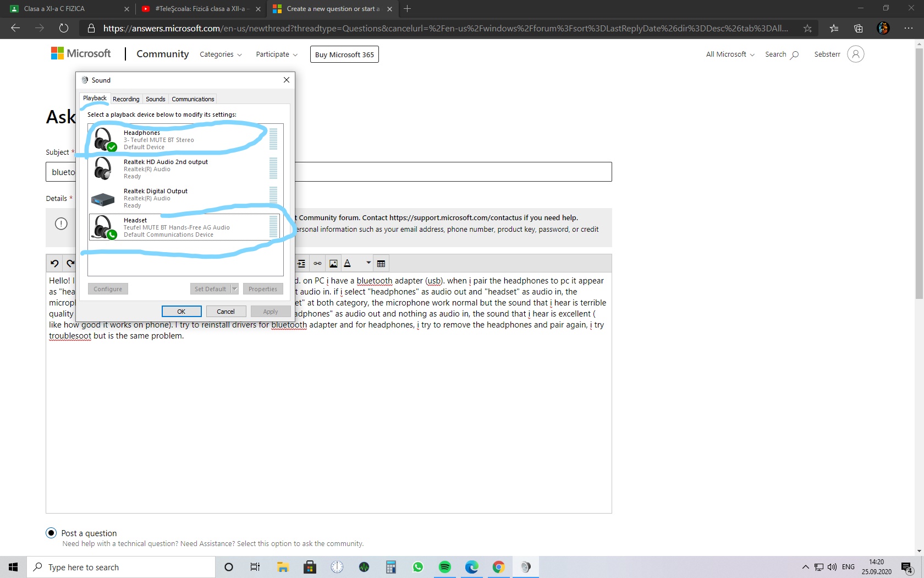This screenshot has height=578, width=924.
Task: Expand All Microsoft dropdown
Action: click(730, 54)
